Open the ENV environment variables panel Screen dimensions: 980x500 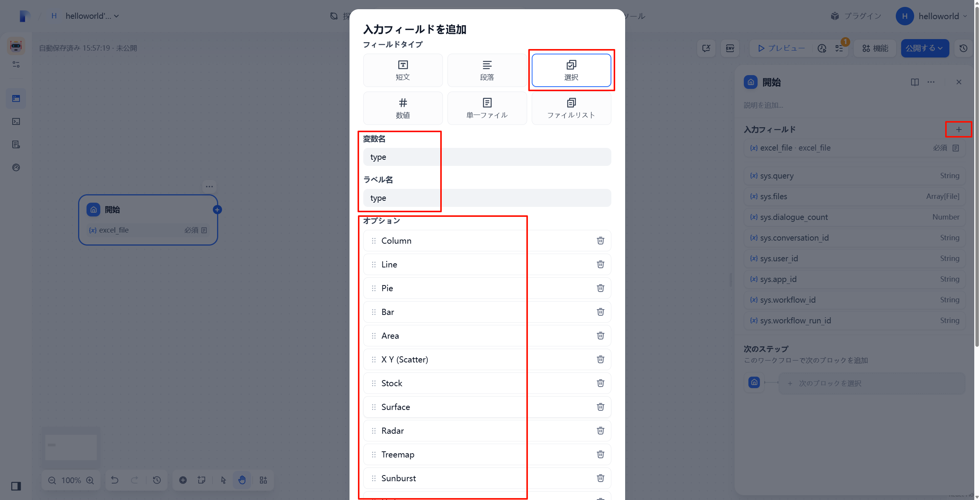click(x=730, y=48)
